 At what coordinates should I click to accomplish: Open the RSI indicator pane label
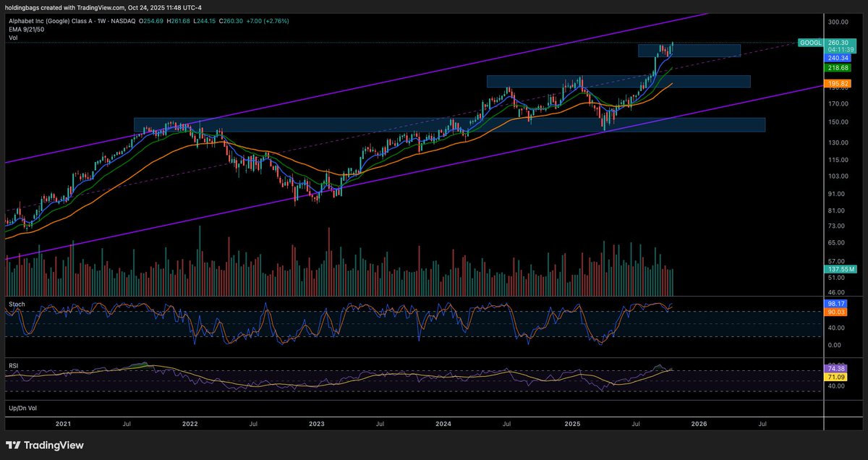tap(14, 365)
